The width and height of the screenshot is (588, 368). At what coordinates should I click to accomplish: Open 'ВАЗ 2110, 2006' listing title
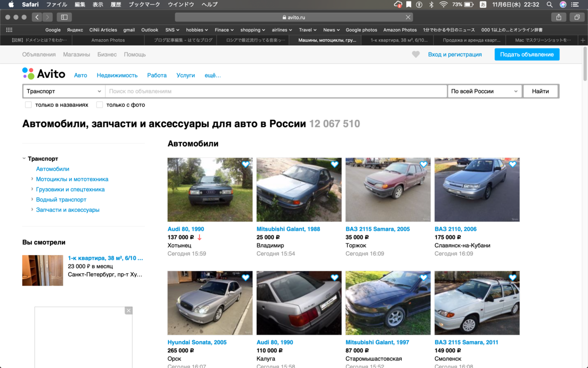tap(456, 229)
